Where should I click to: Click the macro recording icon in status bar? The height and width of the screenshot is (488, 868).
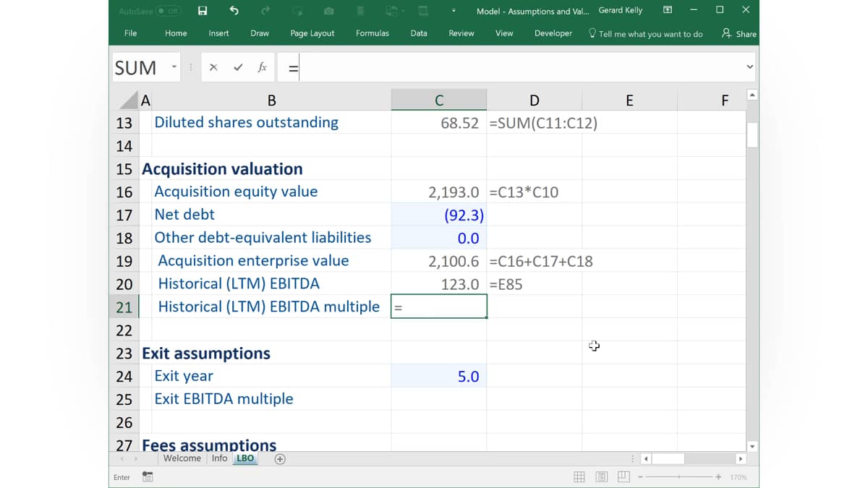148,476
